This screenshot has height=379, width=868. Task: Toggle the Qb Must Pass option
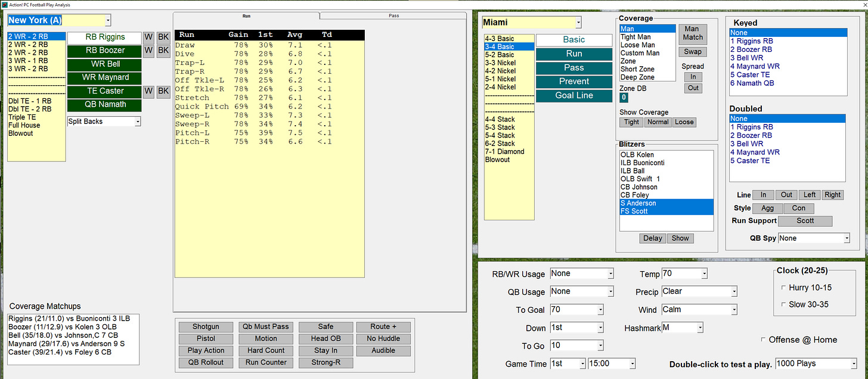pyautogui.click(x=266, y=327)
